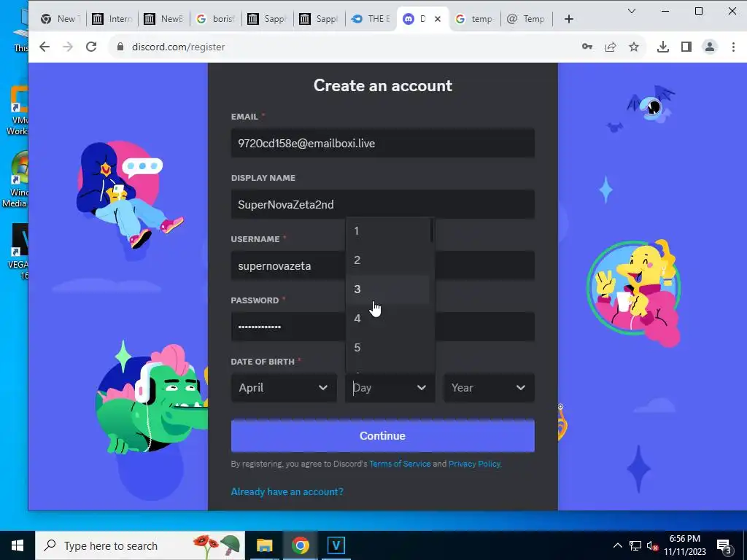The width and height of the screenshot is (747, 560).
Task: Edit the Display Name field
Action: [382, 204]
